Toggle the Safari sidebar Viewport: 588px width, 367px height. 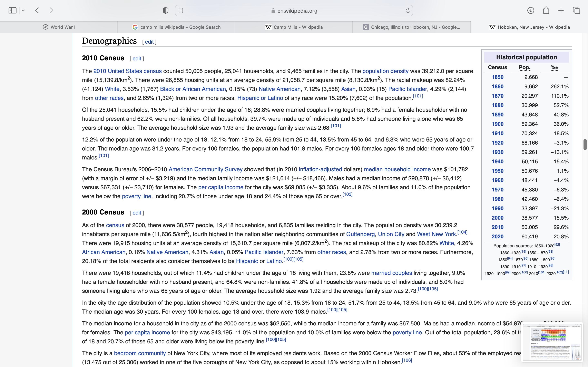coord(12,10)
